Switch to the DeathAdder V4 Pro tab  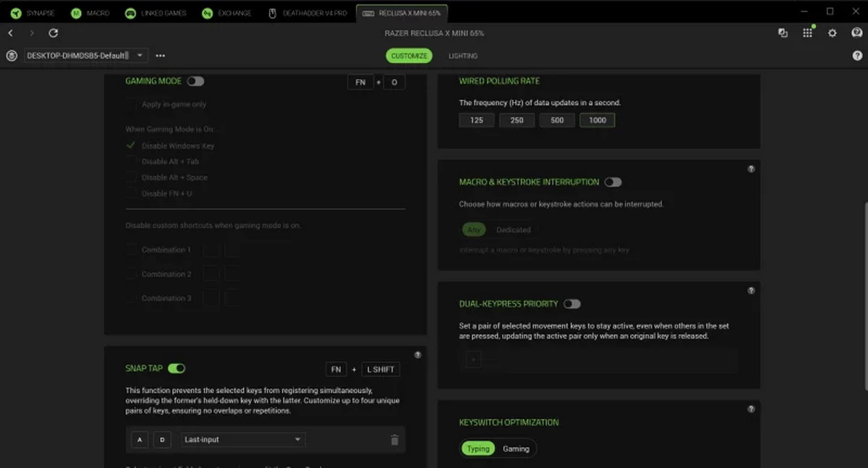click(x=307, y=13)
